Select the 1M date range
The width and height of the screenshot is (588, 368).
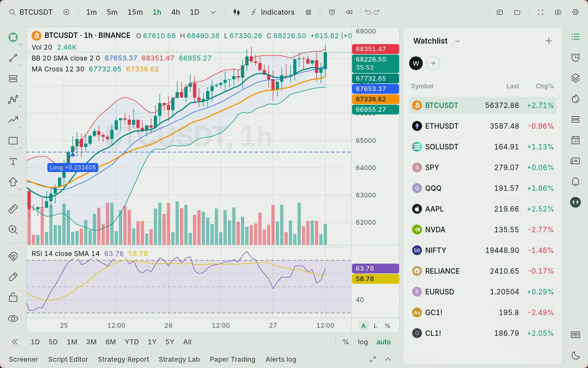pos(72,342)
